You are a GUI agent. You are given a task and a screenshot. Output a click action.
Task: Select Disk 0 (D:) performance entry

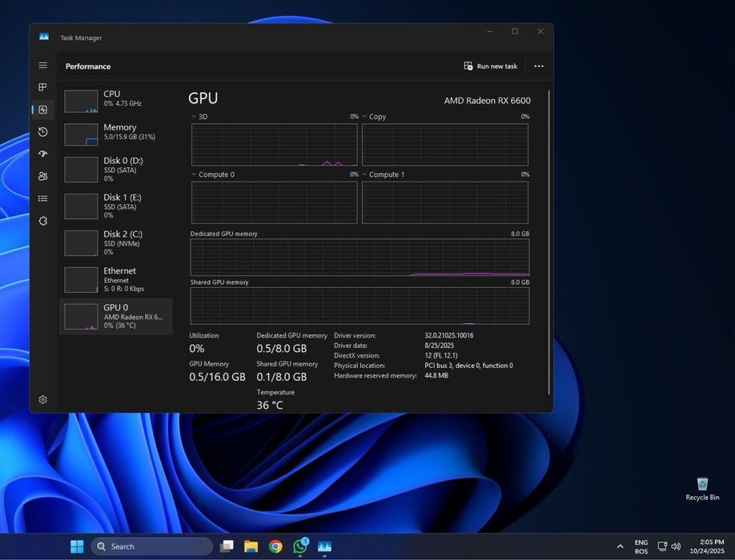(x=116, y=169)
